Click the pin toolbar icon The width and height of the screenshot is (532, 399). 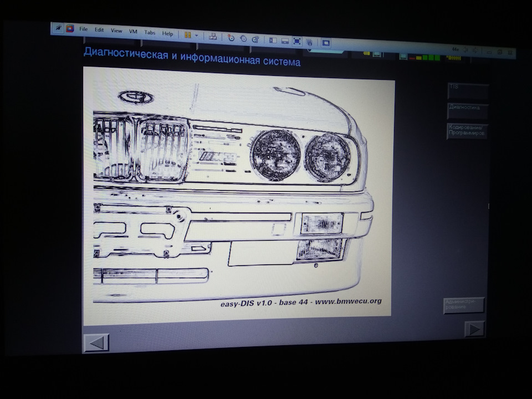pyautogui.click(x=58, y=27)
